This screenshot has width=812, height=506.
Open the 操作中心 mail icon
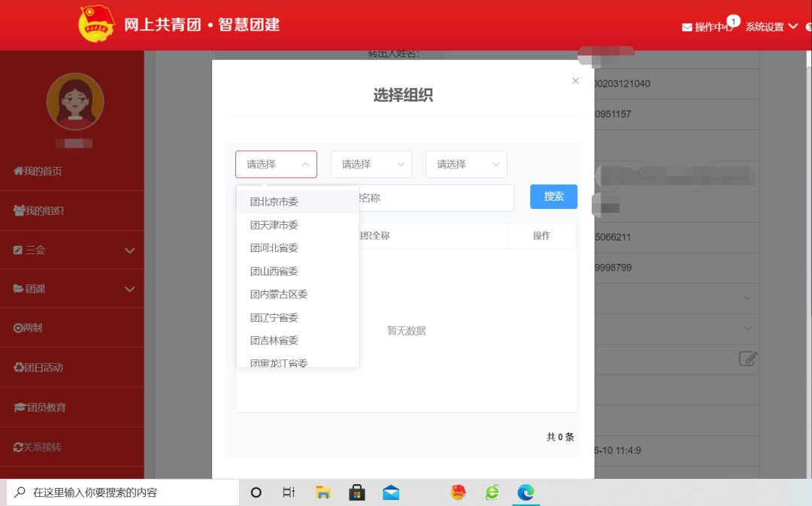686,27
